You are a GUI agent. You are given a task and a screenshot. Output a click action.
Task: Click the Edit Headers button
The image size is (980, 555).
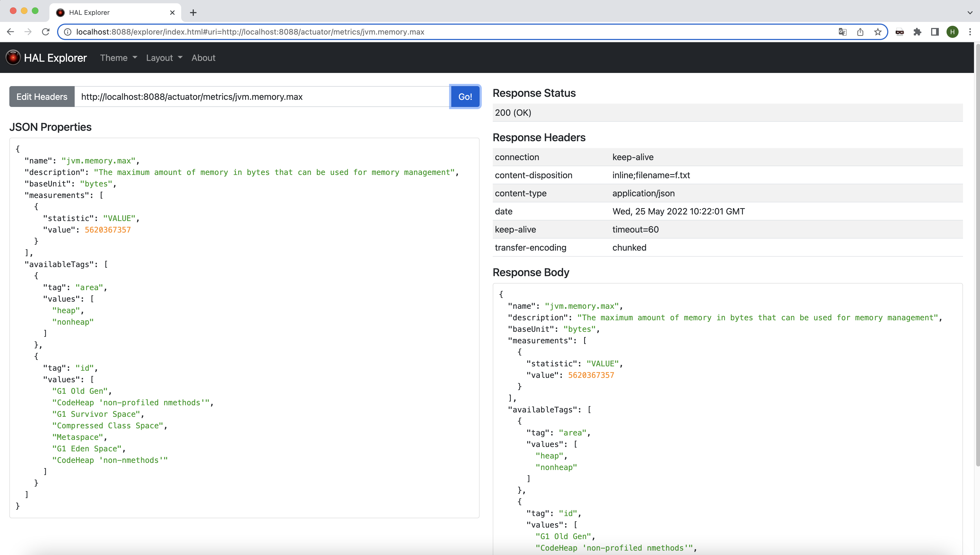pyautogui.click(x=41, y=97)
